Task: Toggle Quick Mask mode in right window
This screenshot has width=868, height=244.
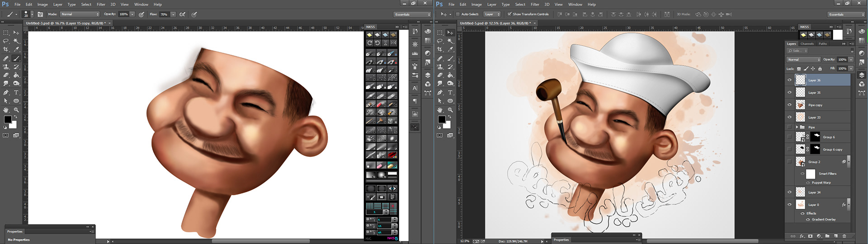Action: click(440, 135)
